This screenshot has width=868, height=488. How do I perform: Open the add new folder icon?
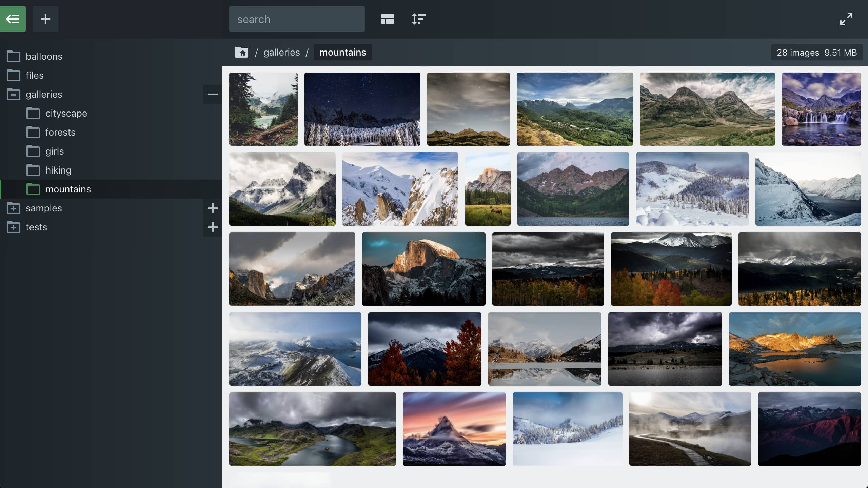click(x=45, y=19)
